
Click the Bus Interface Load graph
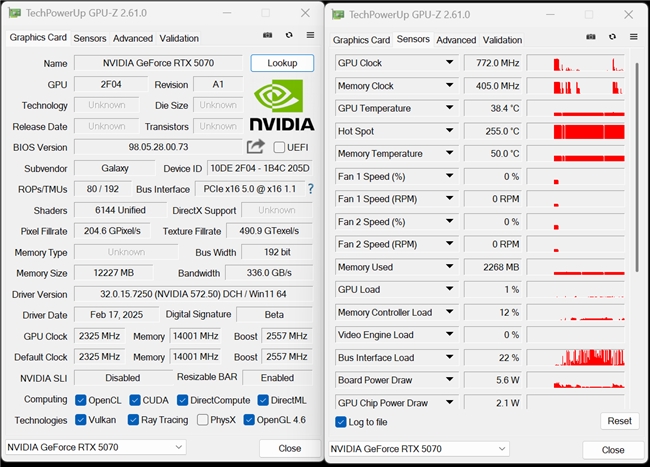(589, 357)
